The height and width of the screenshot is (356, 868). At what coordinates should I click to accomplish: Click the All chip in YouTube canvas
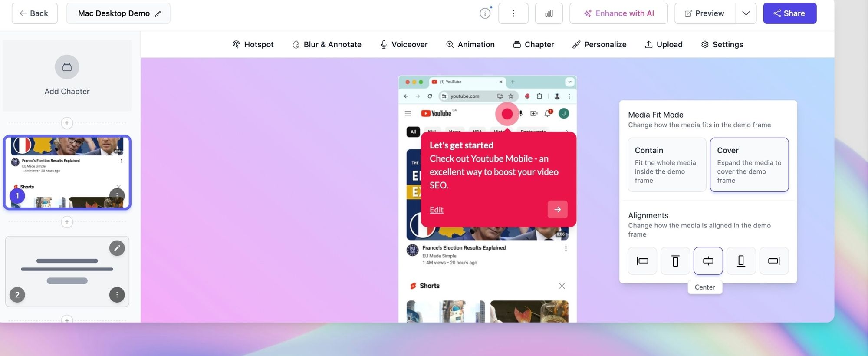(x=413, y=132)
